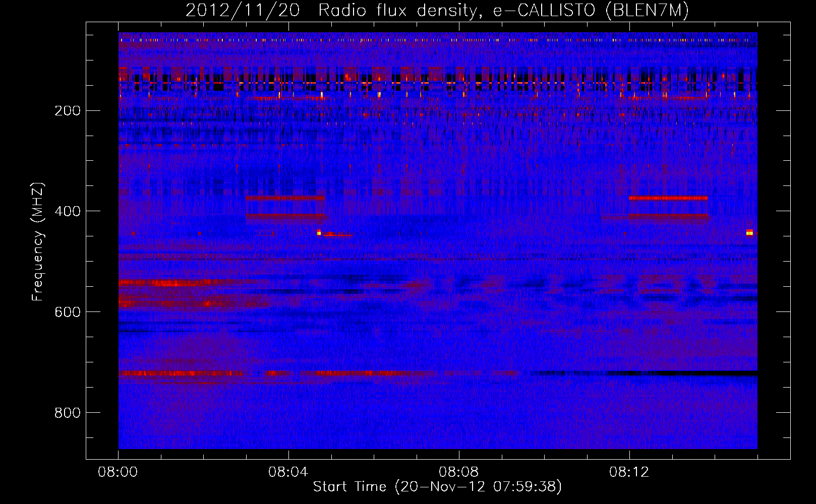
Task: Click the '08:04' time tick label
Action: [x=288, y=472]
